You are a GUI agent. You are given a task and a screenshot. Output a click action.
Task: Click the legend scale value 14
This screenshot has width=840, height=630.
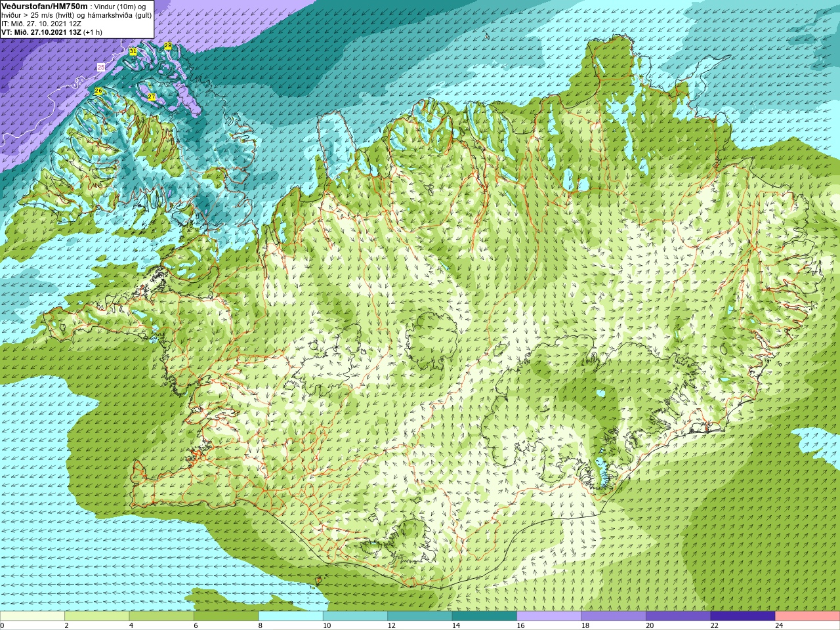pyautogui.click(x=456, y=625)
